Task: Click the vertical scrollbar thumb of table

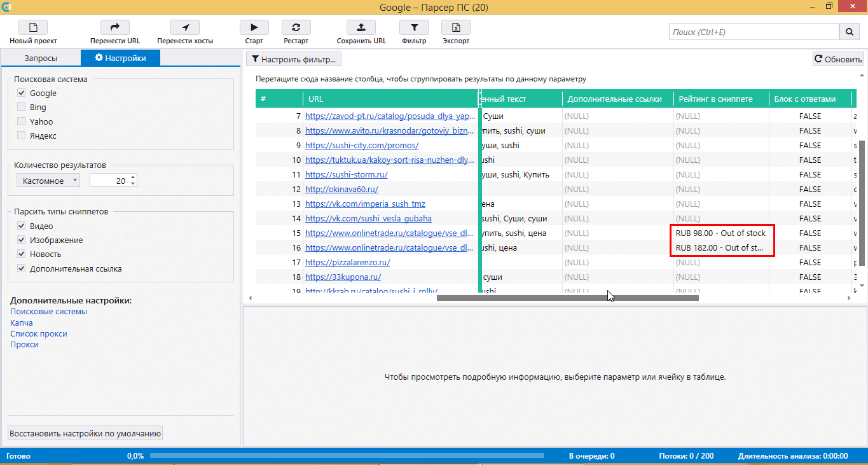Action: [862, 204]
